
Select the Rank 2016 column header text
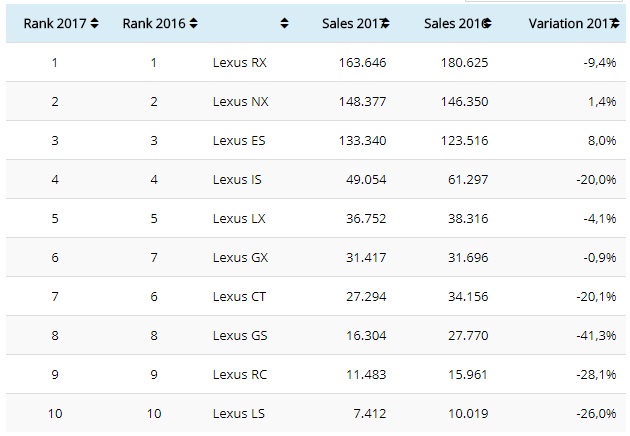click(153, 23)
